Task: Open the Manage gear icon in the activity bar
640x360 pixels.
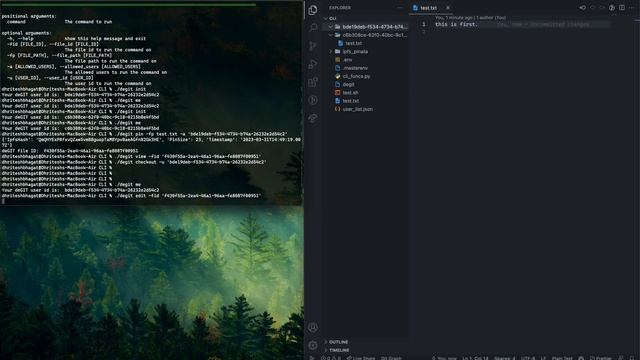Action: 313,345
